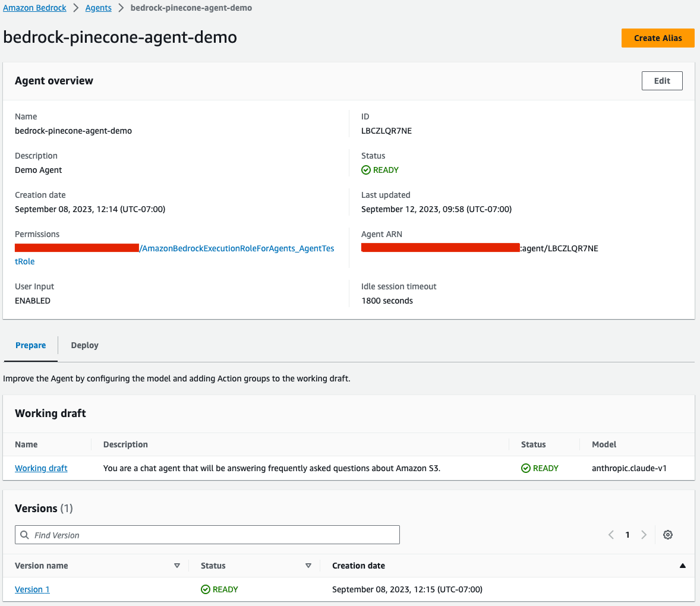Click Edit in Agent overview
Viewport: 700px width, 606px height.
click(662, 81)
